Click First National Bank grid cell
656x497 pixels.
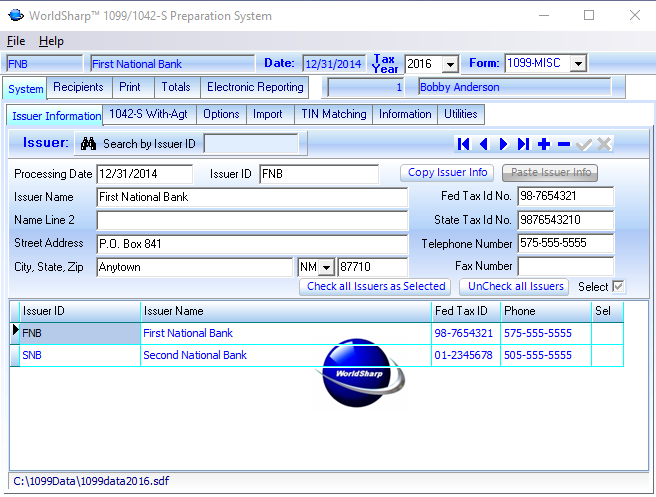(286, 333)
